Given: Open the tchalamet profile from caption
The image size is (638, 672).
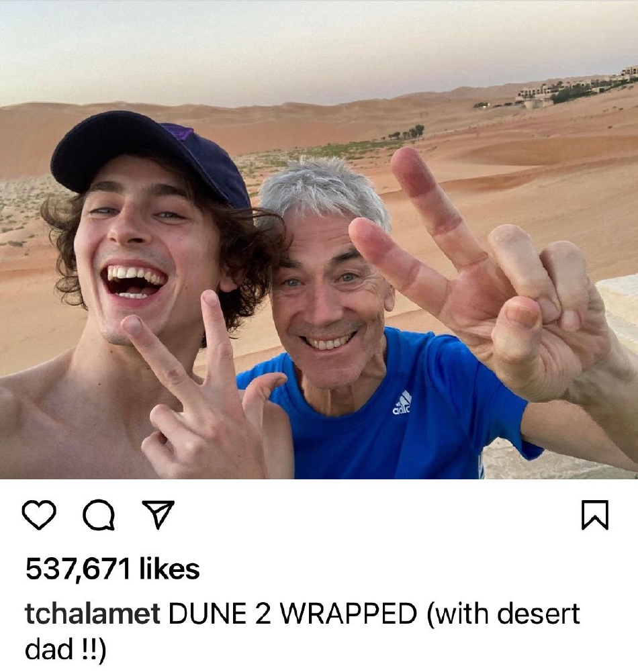Looking at the screenshot, I should pos(92,613).
